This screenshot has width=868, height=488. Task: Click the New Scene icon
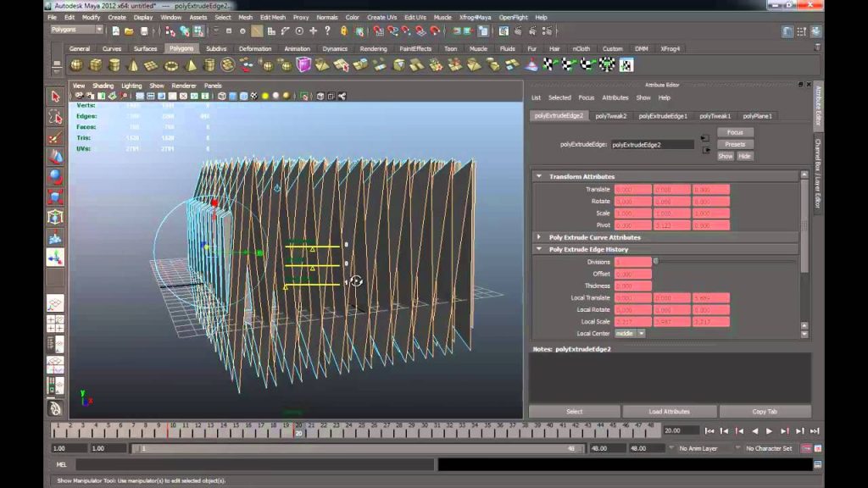tap(115, 31)
